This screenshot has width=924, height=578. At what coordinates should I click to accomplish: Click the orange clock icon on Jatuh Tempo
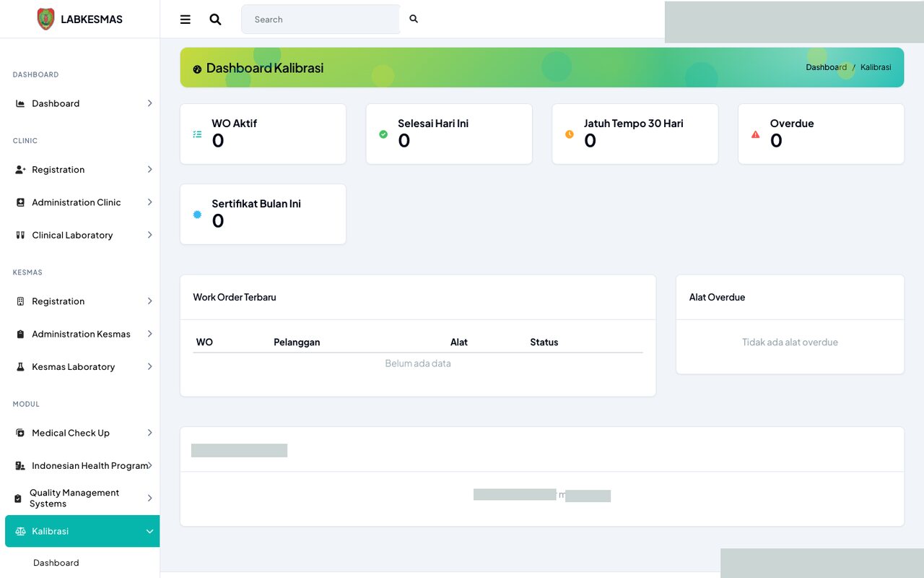click(x=570, y=134)
